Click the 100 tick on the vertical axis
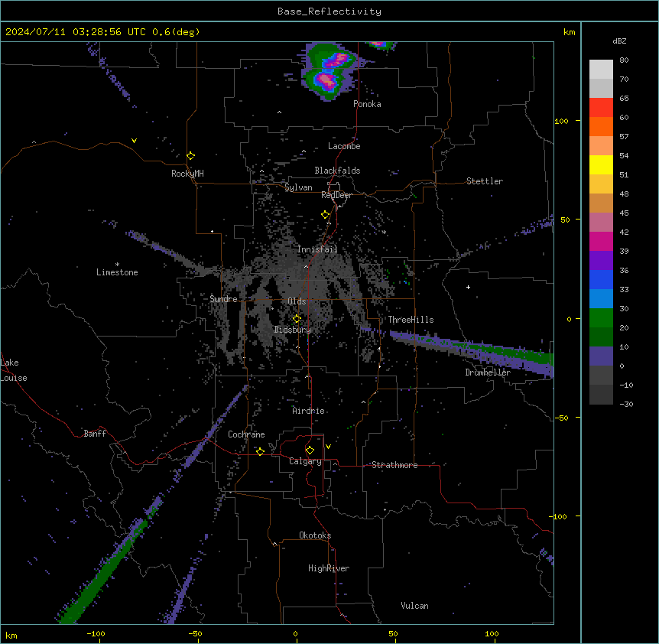Screen dimensions: 659x644 click(x=561, y=121)
